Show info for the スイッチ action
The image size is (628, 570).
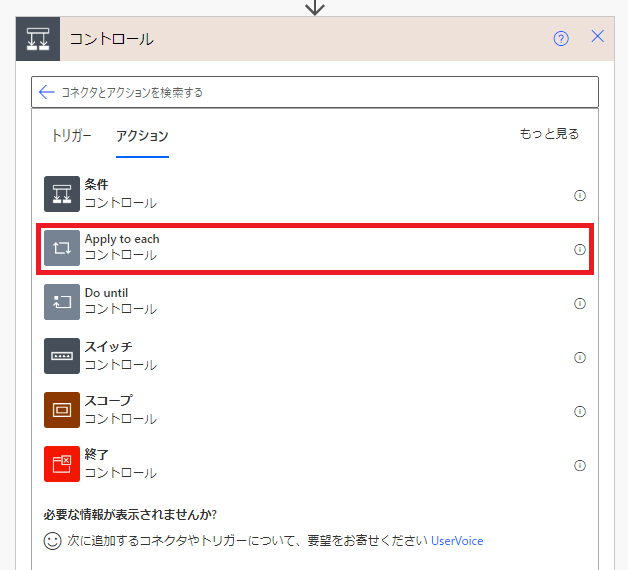(580, 357)
